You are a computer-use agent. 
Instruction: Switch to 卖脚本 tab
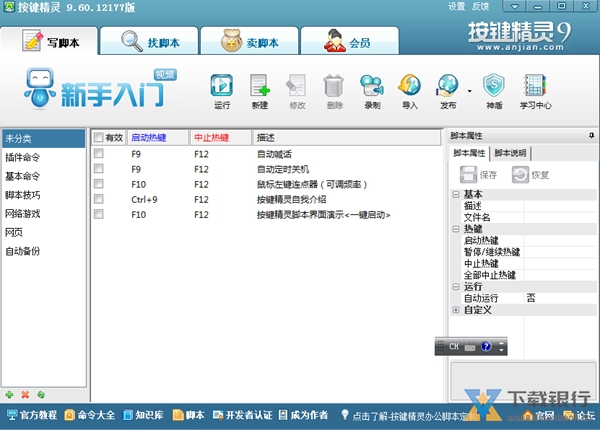[x=249, y=41]
